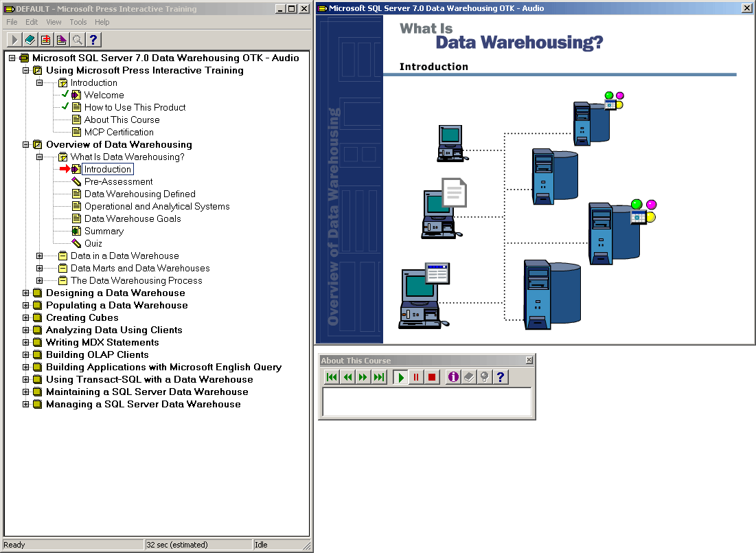Click the question mark in About This Course panel
The image size is (756, 553).
[x=501, y=377]
